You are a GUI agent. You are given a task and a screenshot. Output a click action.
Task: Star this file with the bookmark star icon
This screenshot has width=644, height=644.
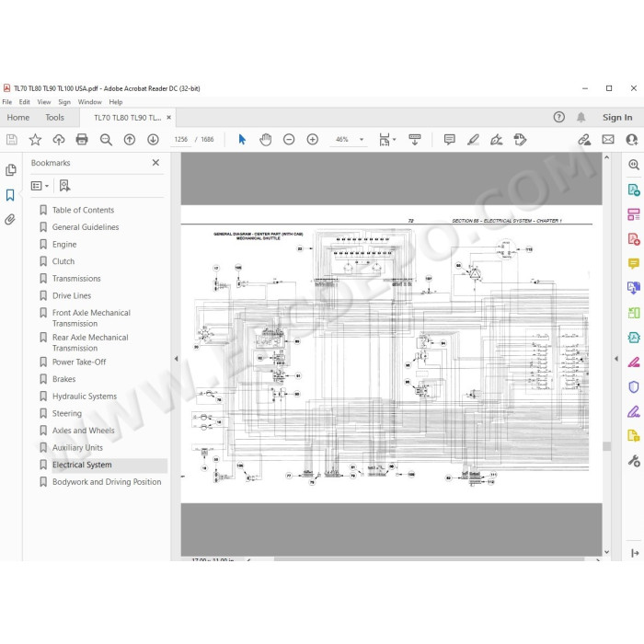click(x=35, y=140)
